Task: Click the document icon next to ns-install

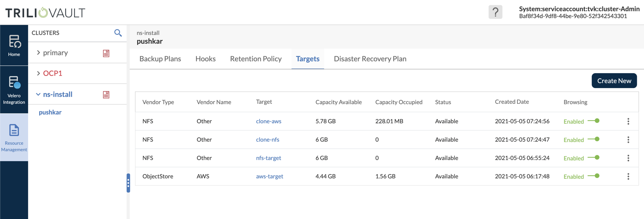Action: click(x=106, y=95)
